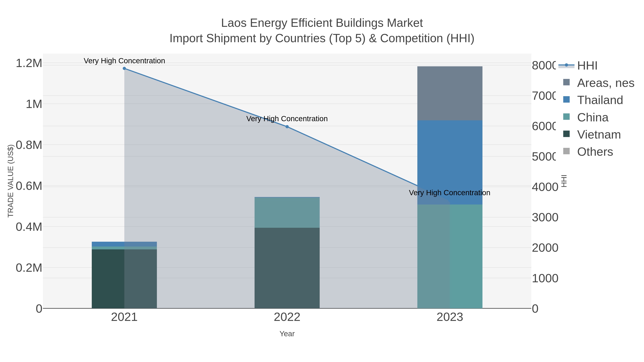Click the 2022 China bar segment
This screenshot has width=644, height=362.
(287, 213)
